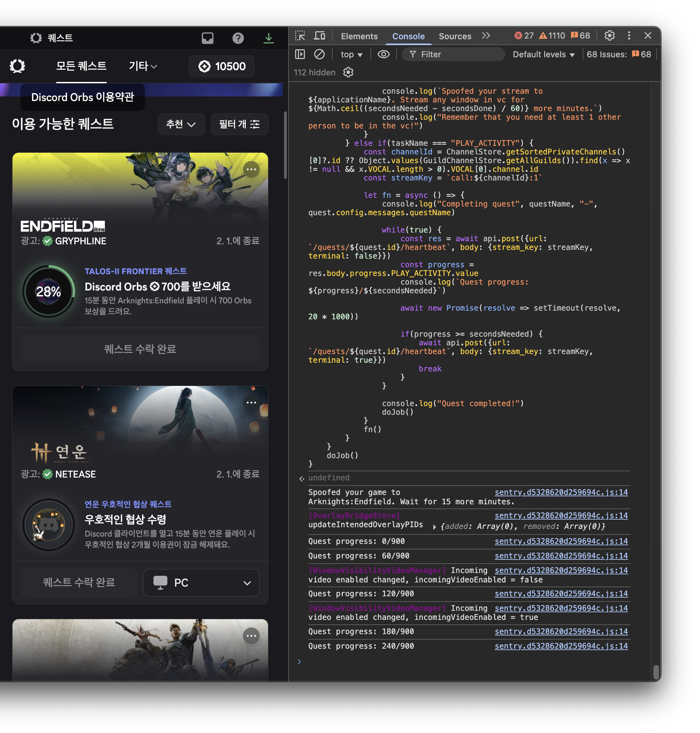Image resolution: width=700 pixels, height=733 pixels.
Task: Open the Discord inbox icon
Action: [207, 38]
